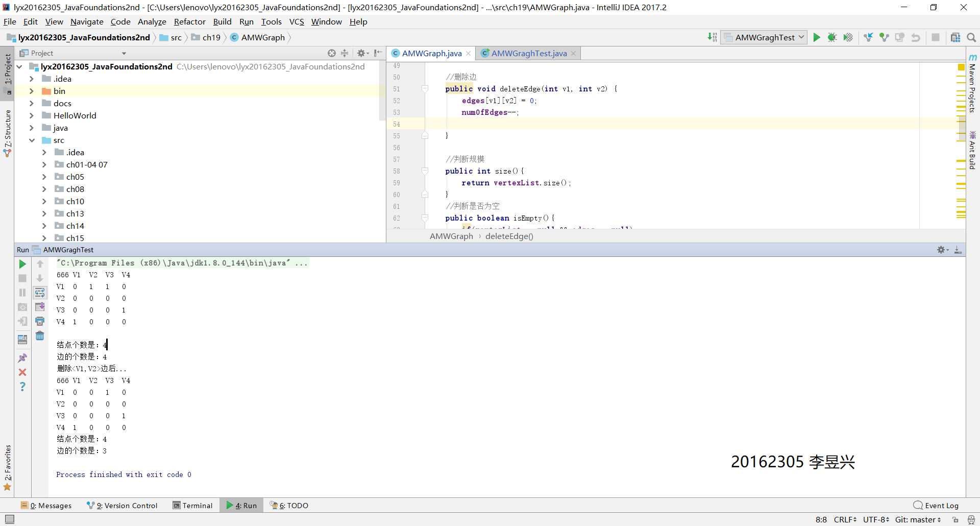The width and height of the screenshot is (980, 526).
Task: Click the yellow inspection indicator above the editor scrollbar
Action: pos(961,67)
